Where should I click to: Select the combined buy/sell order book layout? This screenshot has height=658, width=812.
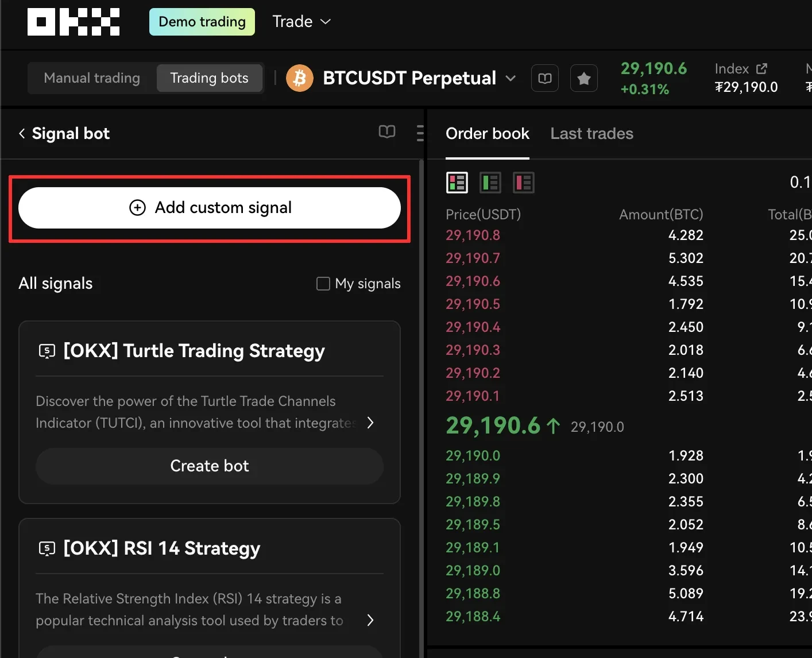click(457, 182)
